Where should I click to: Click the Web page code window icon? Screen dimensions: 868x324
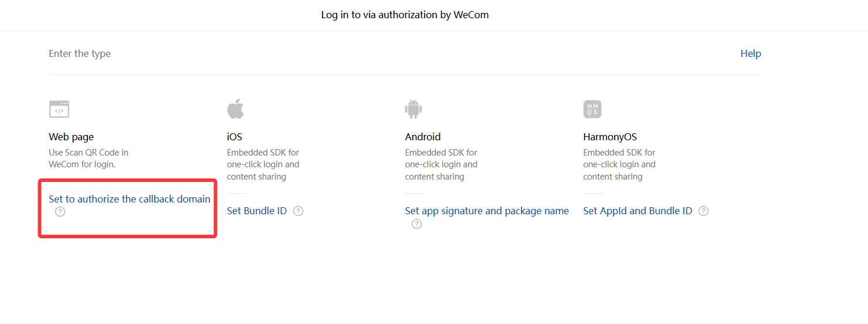59,109
